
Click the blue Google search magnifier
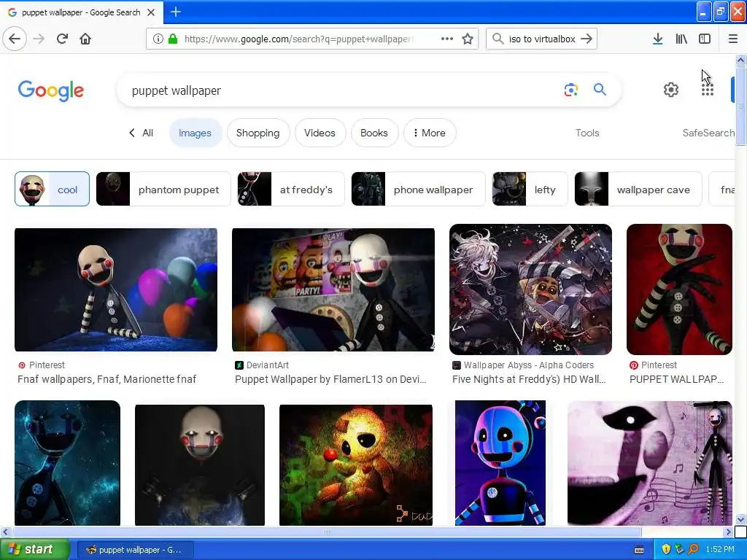tap(600, 89)
